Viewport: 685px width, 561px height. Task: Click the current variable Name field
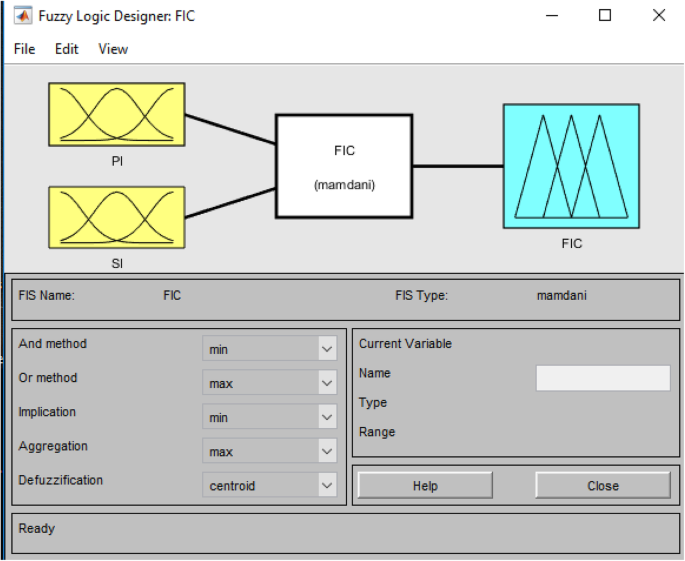point(603,378)
